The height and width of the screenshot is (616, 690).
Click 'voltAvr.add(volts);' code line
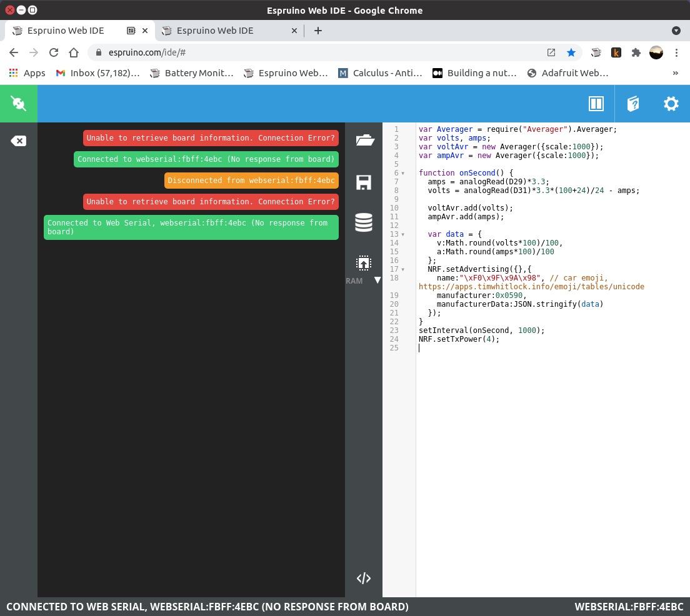470,208
